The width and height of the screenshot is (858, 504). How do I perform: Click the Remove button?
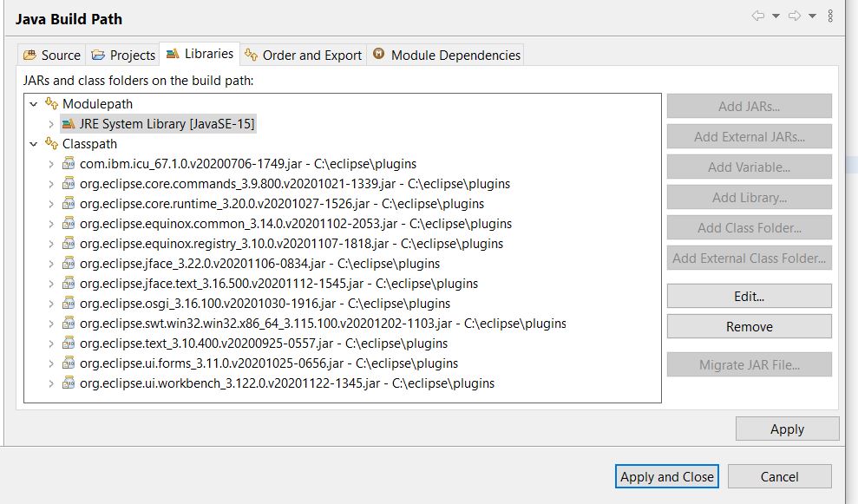pyautogui.click(x=749, y=326)
